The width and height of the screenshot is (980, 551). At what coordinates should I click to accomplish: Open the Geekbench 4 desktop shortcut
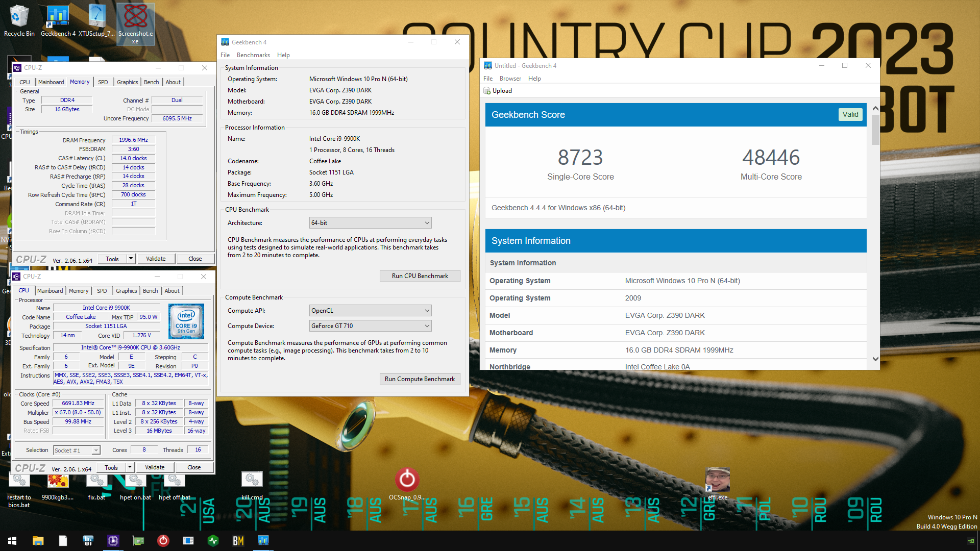pyautogui.click(x=58, y=21)
